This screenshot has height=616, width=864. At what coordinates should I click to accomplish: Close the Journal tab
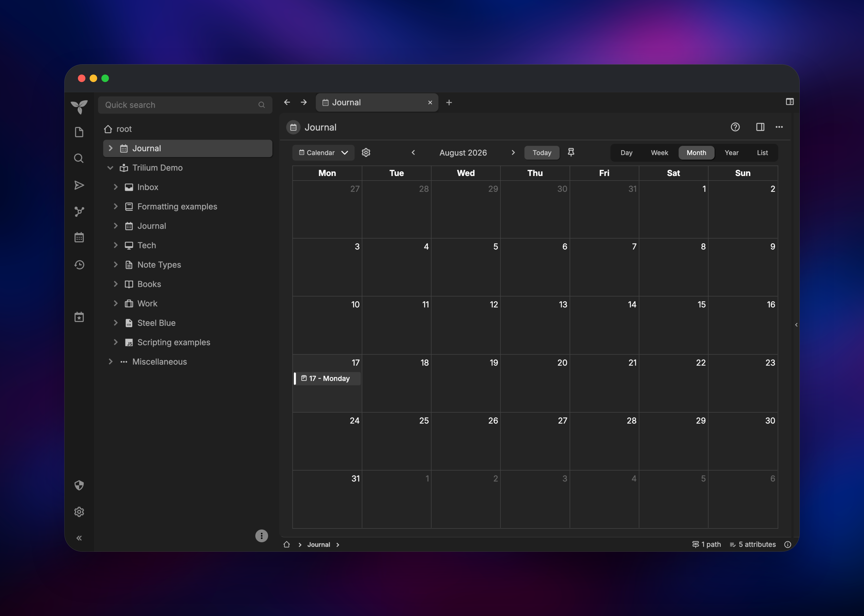430,102
